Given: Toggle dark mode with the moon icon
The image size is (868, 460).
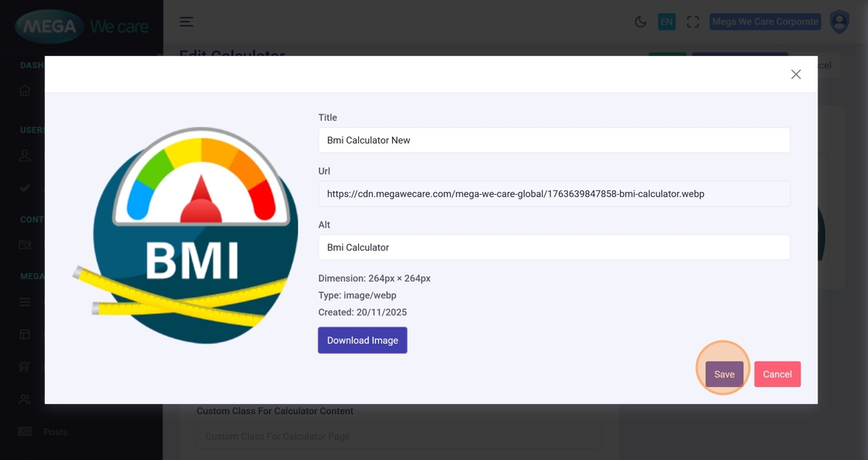Looking at the screenshot, I should click(640, 22).
